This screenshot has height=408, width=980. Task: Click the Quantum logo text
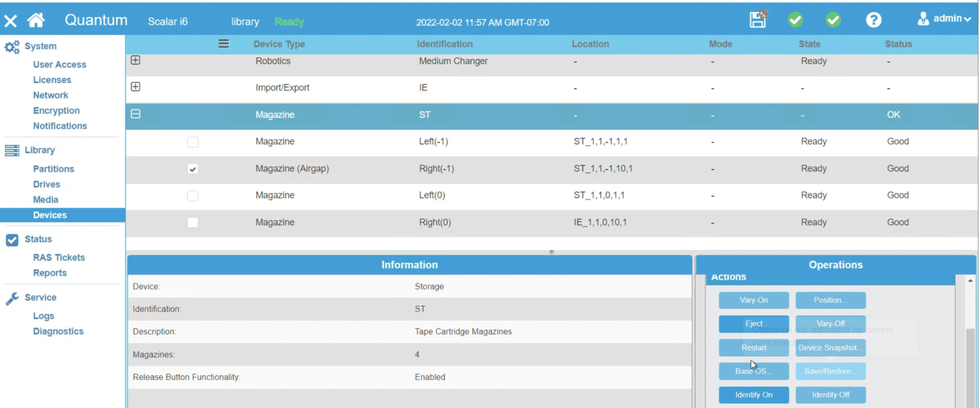click(x=96, y=20)
